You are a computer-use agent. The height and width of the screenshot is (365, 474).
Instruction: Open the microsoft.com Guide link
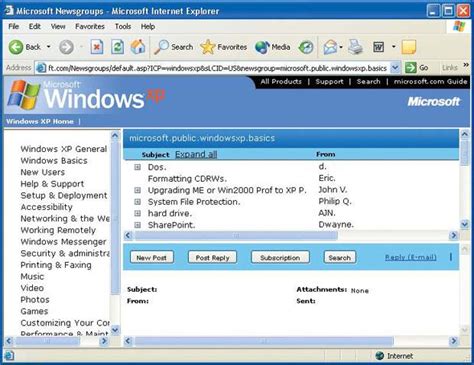click(x=430, y=81)
